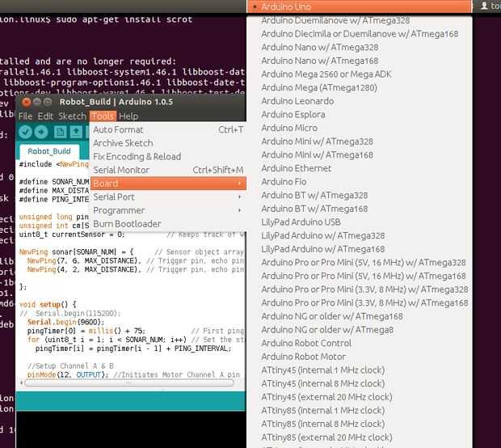This screenshot has height=448, width=501.
Task: Open the Edit menu
Action: 45,116
